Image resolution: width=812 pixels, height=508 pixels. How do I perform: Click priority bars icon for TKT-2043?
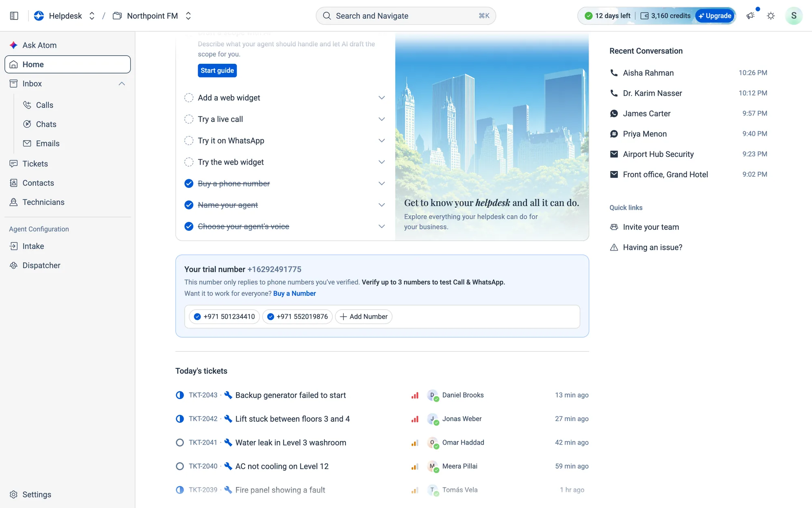point(415,395)
